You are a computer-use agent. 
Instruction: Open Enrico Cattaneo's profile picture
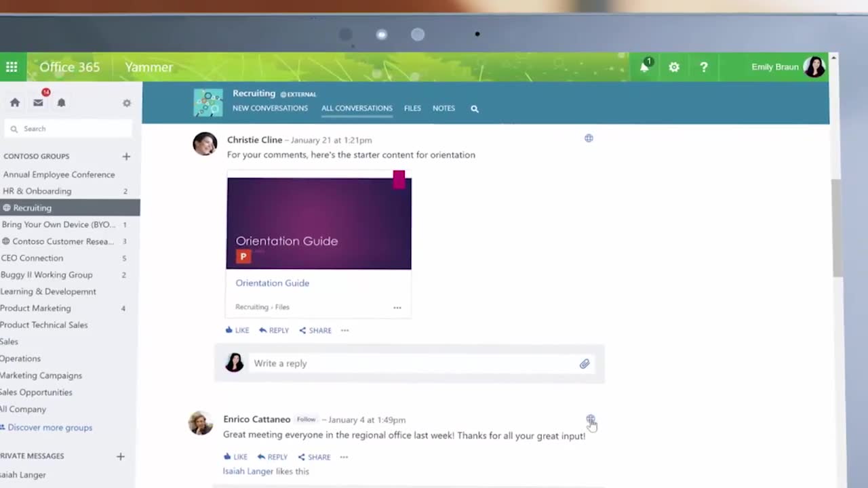point(201,422)
